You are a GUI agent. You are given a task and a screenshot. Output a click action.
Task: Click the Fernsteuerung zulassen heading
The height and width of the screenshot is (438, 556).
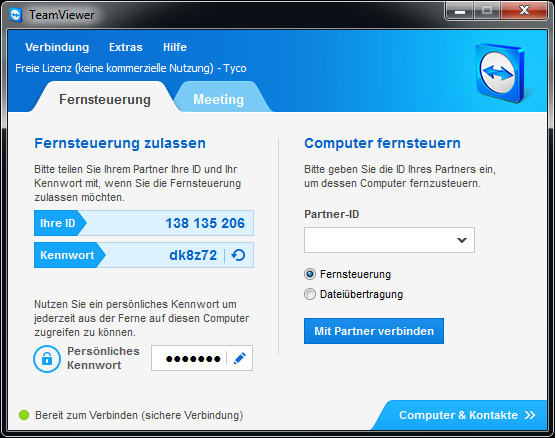pyautogui.click(x=120, y=143)
